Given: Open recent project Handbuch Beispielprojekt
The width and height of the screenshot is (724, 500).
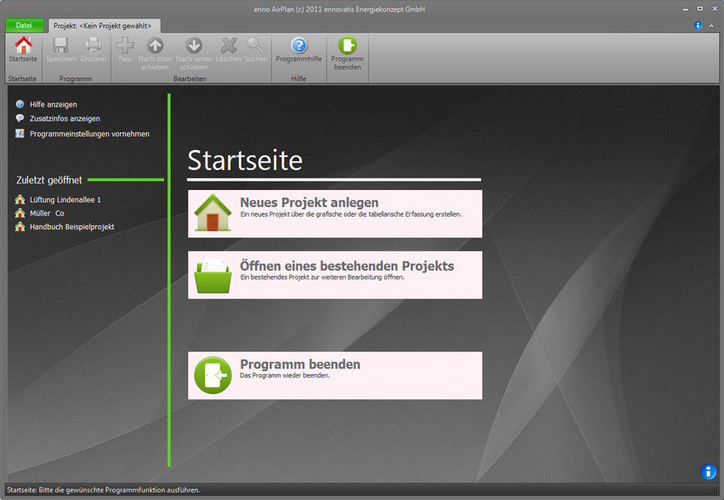Looking at the screenshot, I should 71,227.
